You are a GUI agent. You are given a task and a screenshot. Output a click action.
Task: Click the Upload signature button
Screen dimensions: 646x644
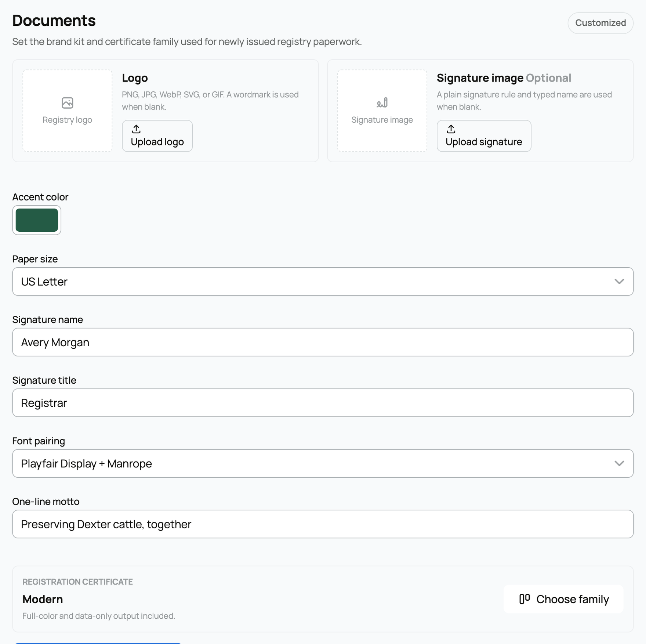pos(484,136)
